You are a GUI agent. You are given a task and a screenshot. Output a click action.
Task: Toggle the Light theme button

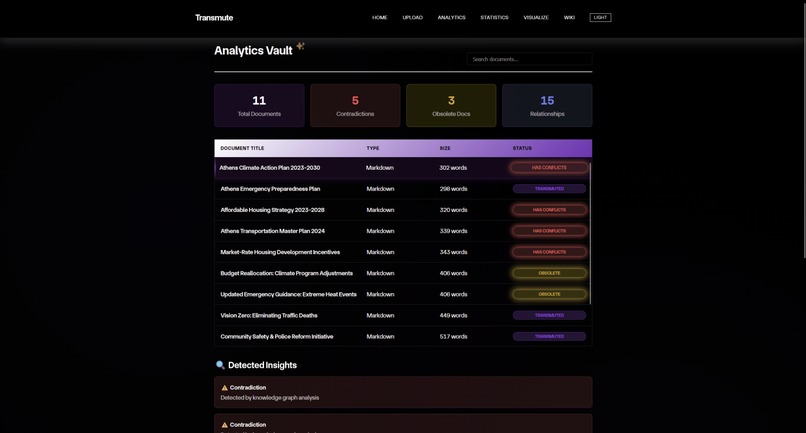click(x=600, y=17)
